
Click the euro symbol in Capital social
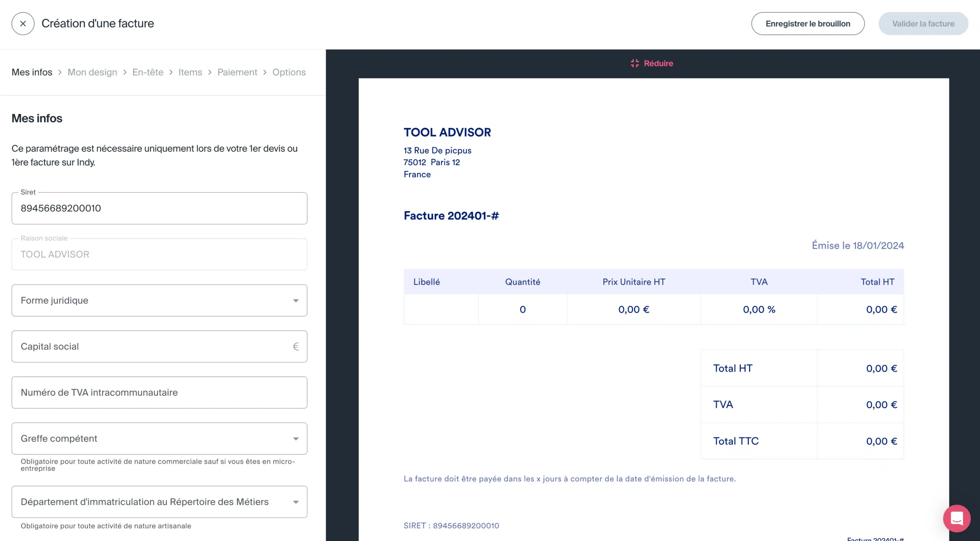[296, 347]
